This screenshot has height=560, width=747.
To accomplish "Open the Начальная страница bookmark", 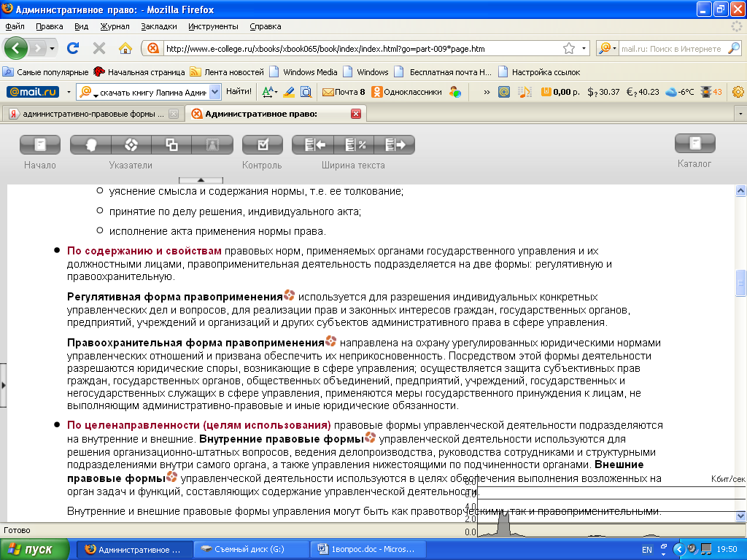I will [139, 72].
